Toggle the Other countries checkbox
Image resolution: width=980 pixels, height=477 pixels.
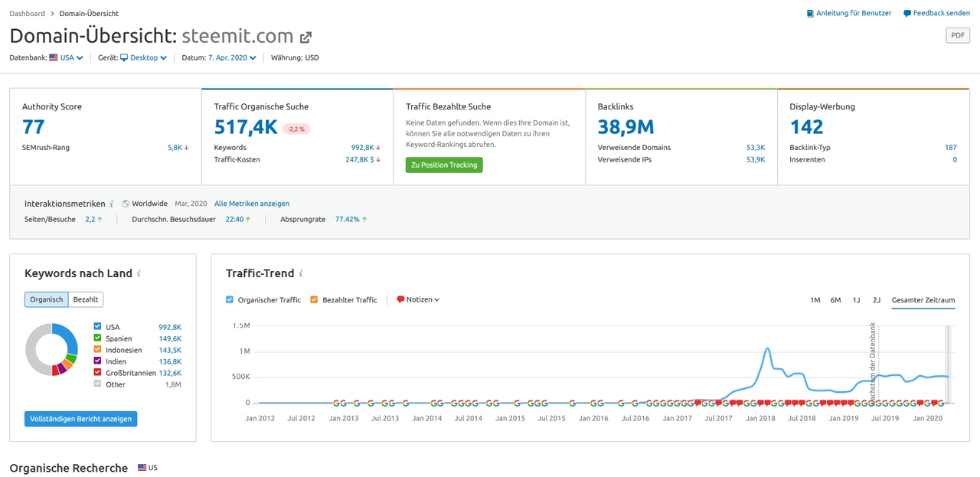click(97, 384)
